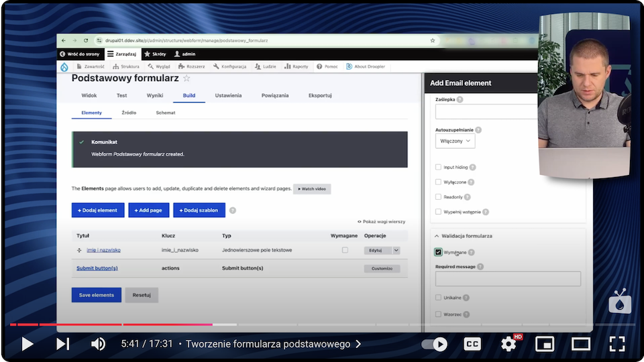Screen dimensions: 644x362
Task: Uncheck the Wymagane checkbox
Action: point(439,252)
